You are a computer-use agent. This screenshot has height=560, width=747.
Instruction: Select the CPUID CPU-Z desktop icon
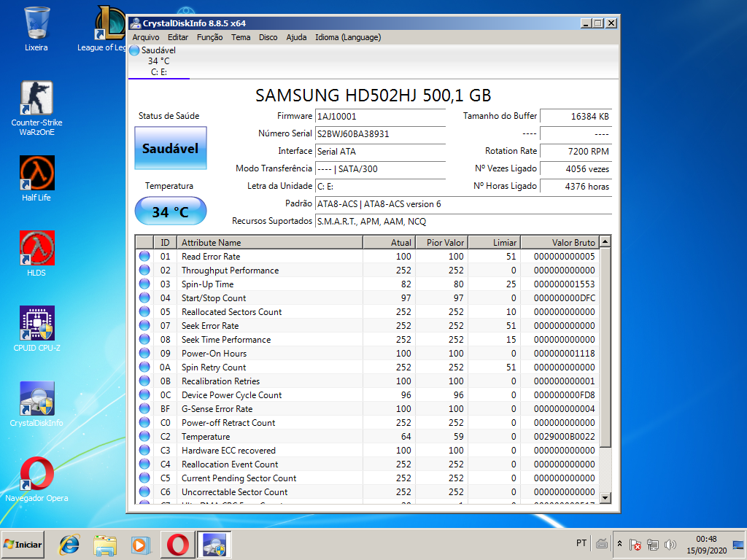(36, 329)
